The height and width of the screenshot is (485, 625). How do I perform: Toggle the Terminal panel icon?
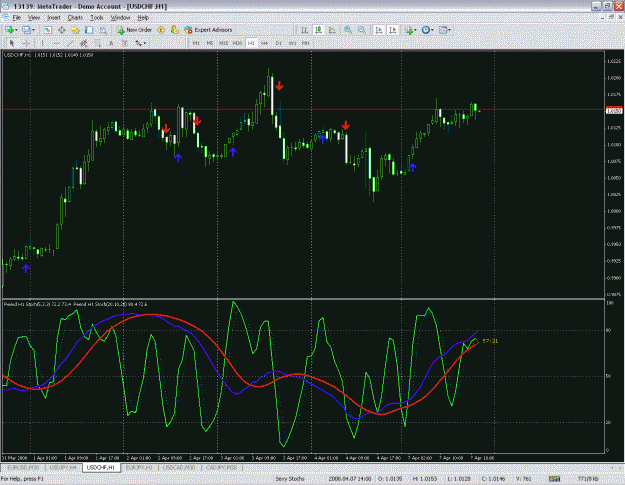(x=89, y=30)
